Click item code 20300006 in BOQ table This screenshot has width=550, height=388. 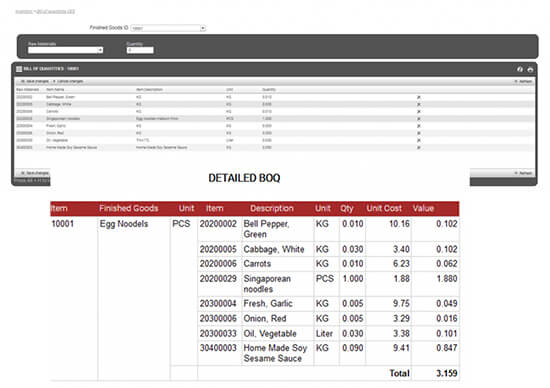218,318
